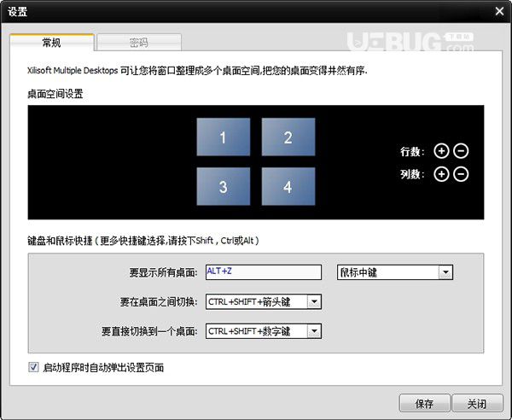Click the 要显示所有桌面 label

pos(163,272)
